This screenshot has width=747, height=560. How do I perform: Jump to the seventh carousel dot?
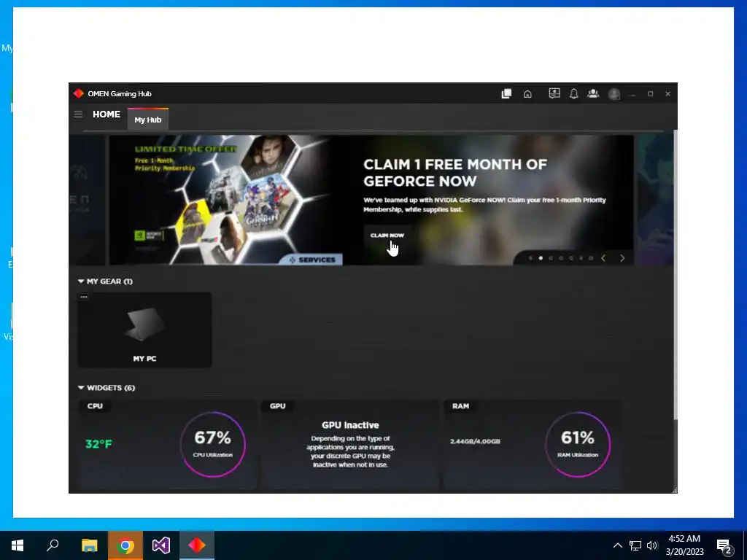pyautogui.click(x=591, y=258)
